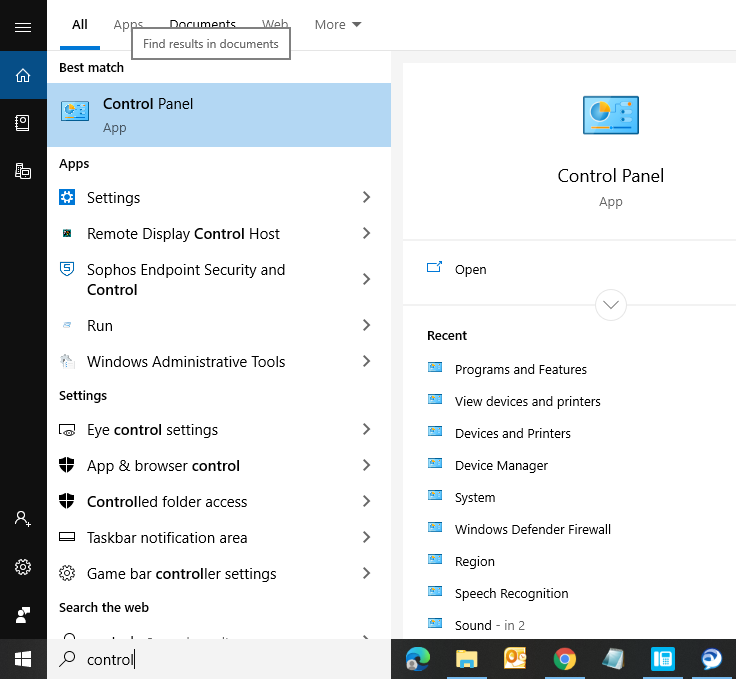Select Eye control settings result
This screenshot has width=736, height=679.
tap(219, 429)
